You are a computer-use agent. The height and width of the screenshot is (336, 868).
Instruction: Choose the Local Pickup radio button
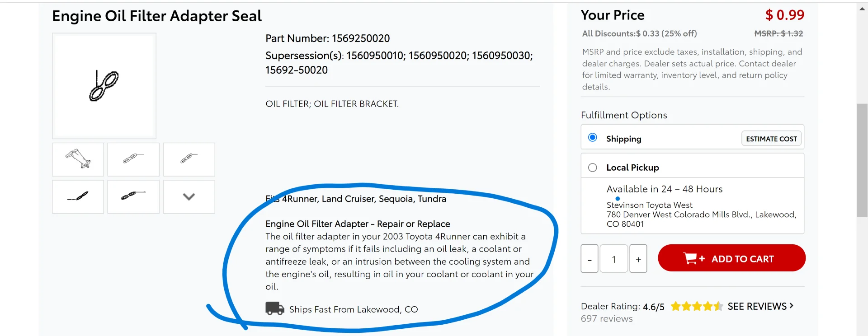[x=592, y=168]
